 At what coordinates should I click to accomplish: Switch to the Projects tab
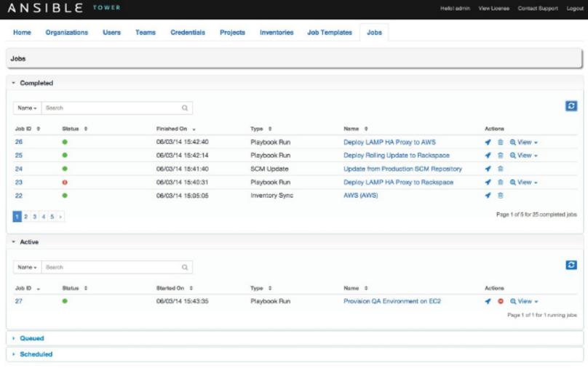[232, 33]
